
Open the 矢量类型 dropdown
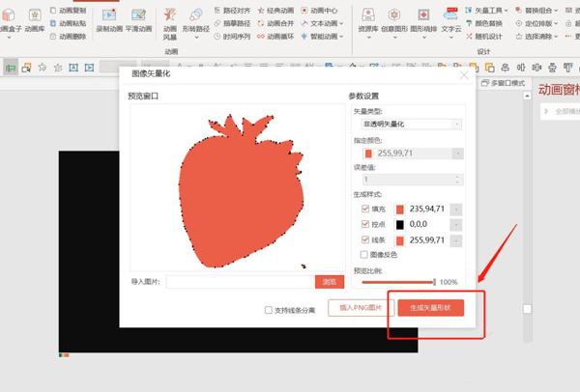click(x=411, y=125)
